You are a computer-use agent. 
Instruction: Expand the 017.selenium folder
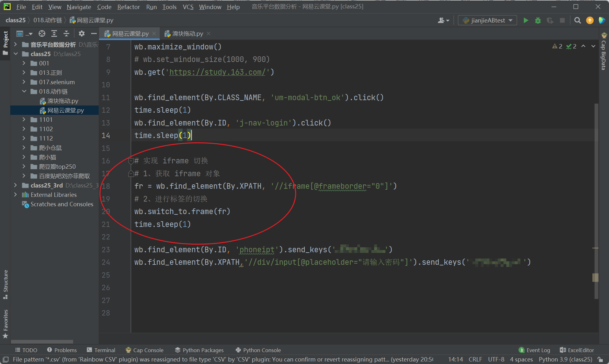[x=24, y=82]
